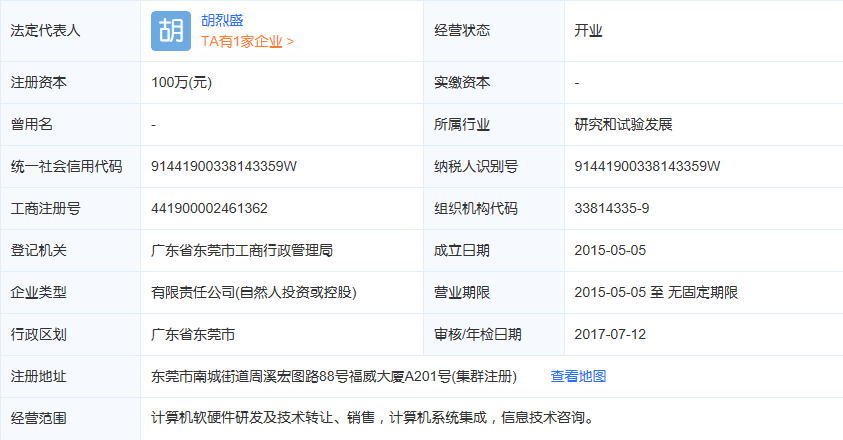
Task: Click the 注册地址 text starting 东莞市南城街道
Action: pyautogui.click(x=334, y=376)
